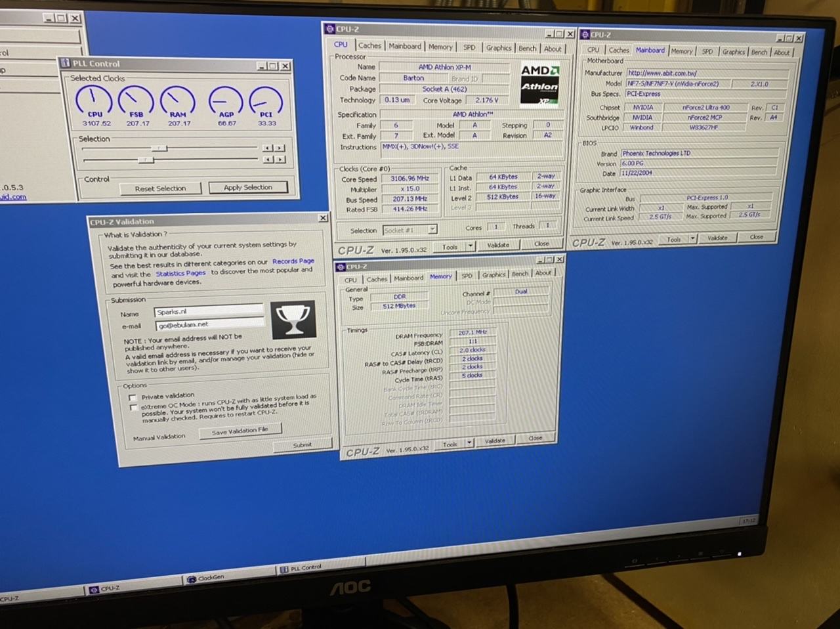Click the Memory Size value 512 MBytes

tap(400, 306)
